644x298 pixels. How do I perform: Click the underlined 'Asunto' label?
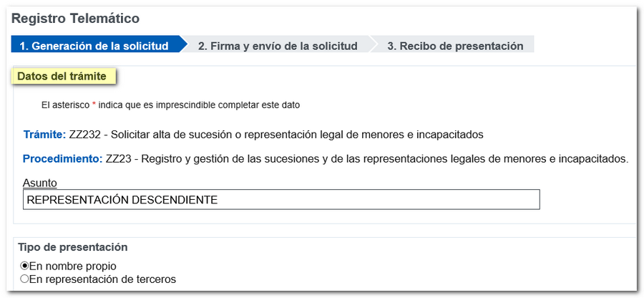(x=39, y=183)
